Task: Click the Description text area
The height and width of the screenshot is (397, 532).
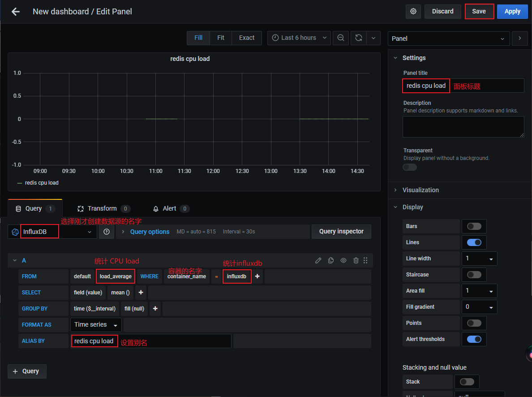Action: [x=463, y=127]
